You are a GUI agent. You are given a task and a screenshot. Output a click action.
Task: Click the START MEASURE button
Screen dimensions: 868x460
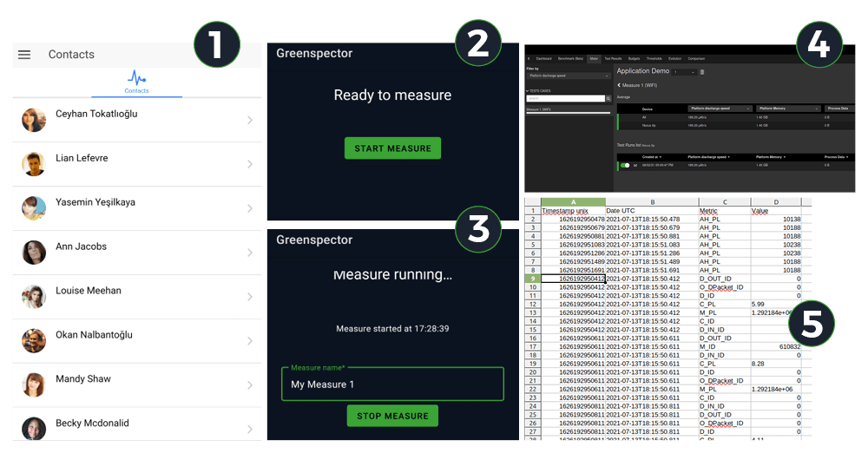pyautogui.click(x=392, y=148)
